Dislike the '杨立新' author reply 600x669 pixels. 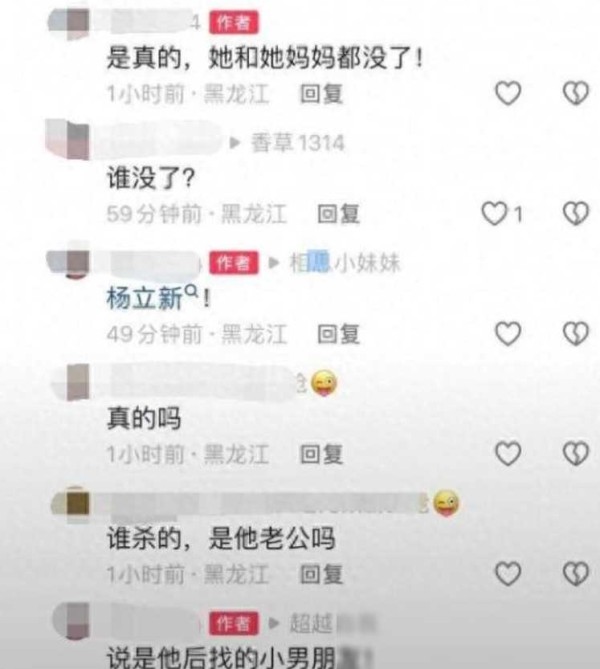[576, 333]
